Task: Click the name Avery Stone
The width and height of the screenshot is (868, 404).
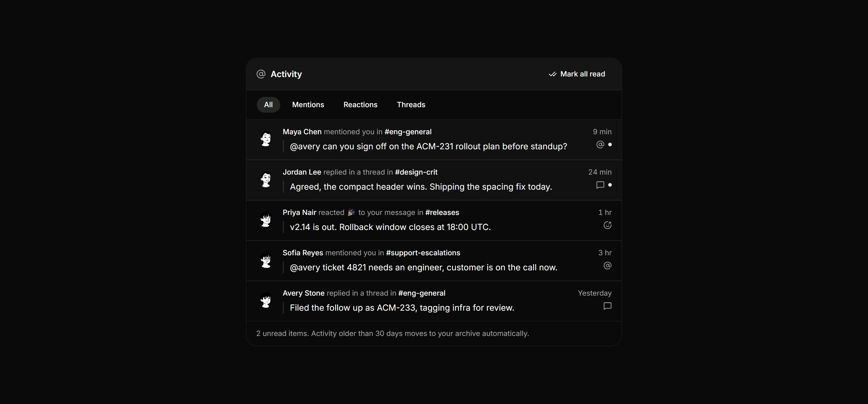Action: click(x=303, y=293)
